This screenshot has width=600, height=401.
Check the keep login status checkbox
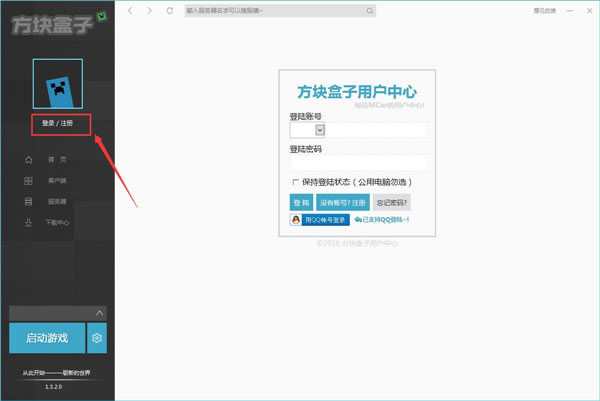click(x=295, y=182)
